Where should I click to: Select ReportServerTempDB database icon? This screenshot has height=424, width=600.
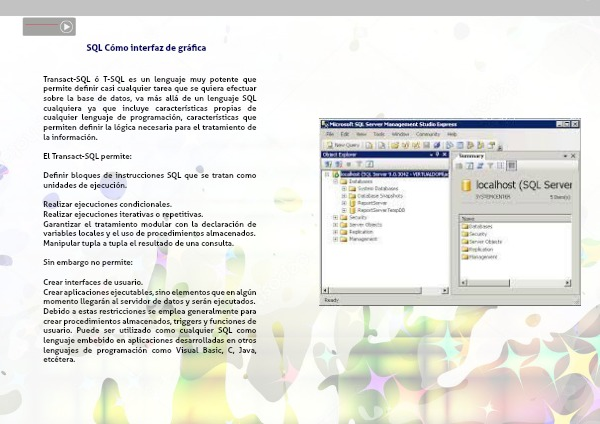pos(351,210)
